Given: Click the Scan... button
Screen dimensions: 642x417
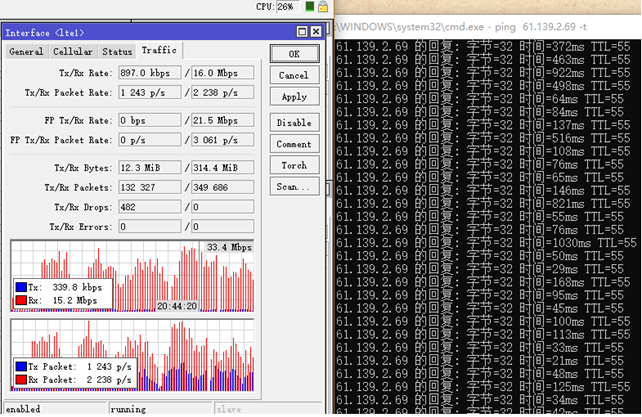Looking at the screenshot, I should click(x=293, y=187).
